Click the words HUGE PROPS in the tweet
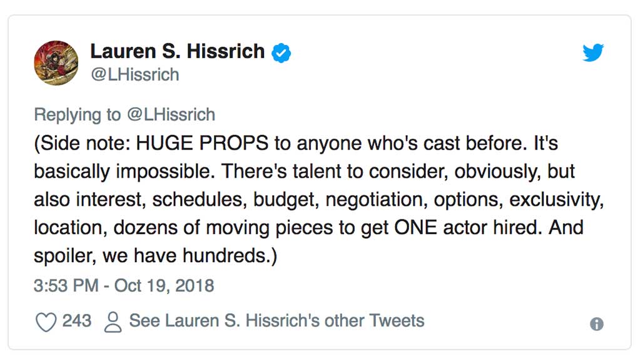643x364 pixels. 202,143
